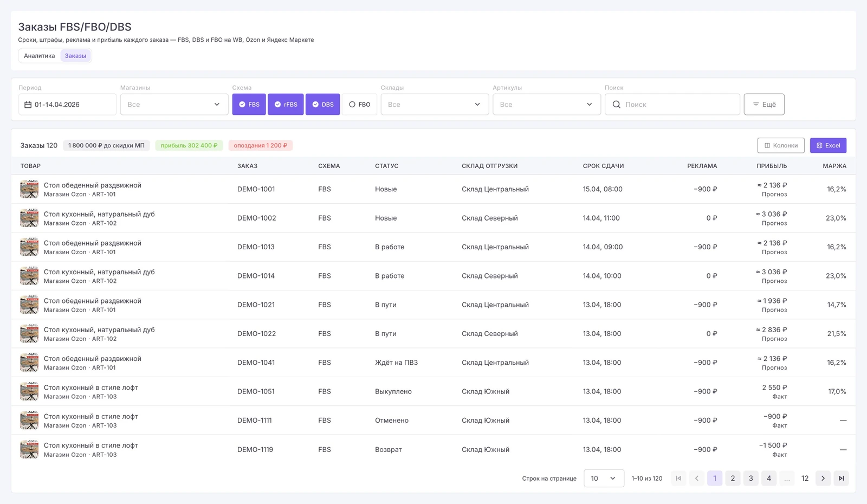
Task: Go to the first page of orders
Action: [x=678, y=479]
